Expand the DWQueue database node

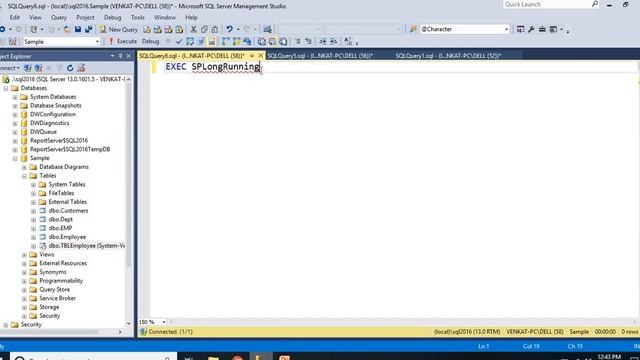point(15,132)
